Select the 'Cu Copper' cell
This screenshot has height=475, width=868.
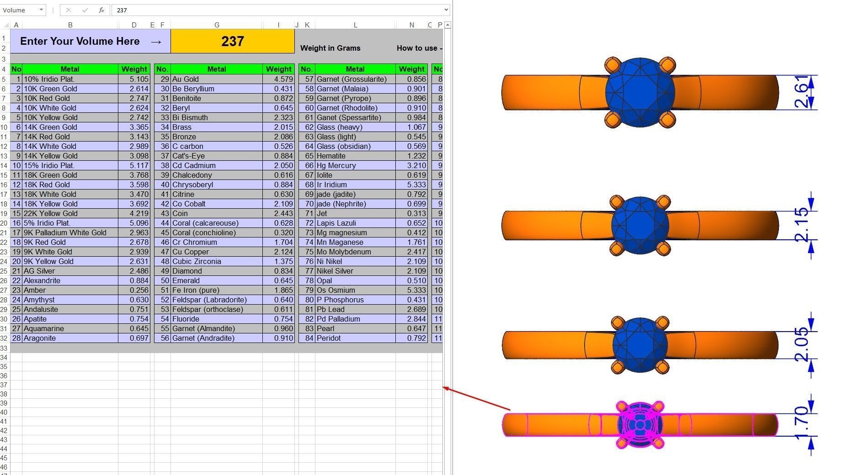tap(217, 252)
